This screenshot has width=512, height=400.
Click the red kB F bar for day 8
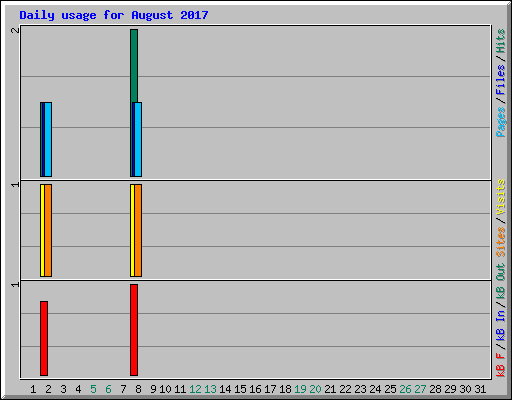[x=134, y=330]
